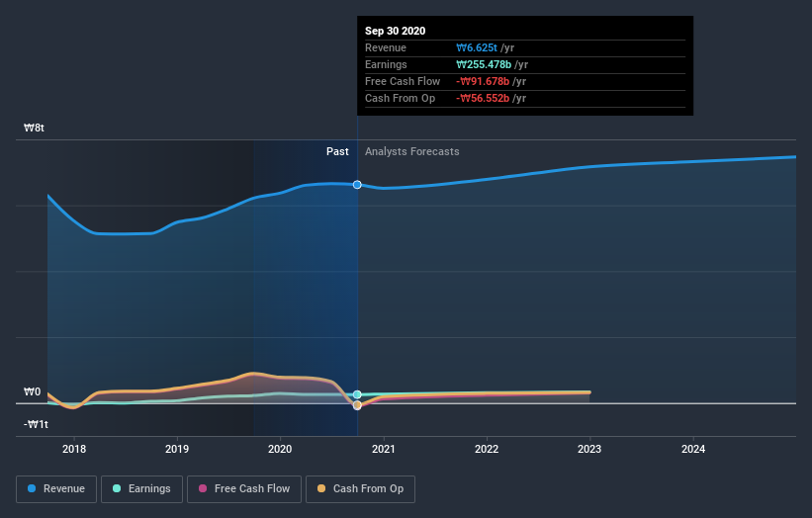Click the Earnings row label in tooltip
Image resolution: width=812 pixels, height=518 pixels.
click(387, 64)
